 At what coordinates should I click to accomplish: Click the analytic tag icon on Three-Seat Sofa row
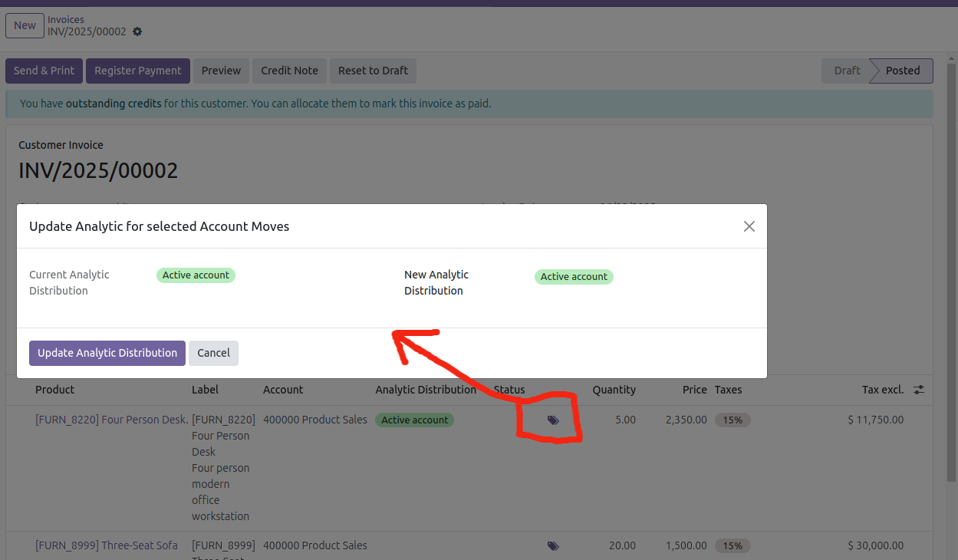tap(553, 546)
